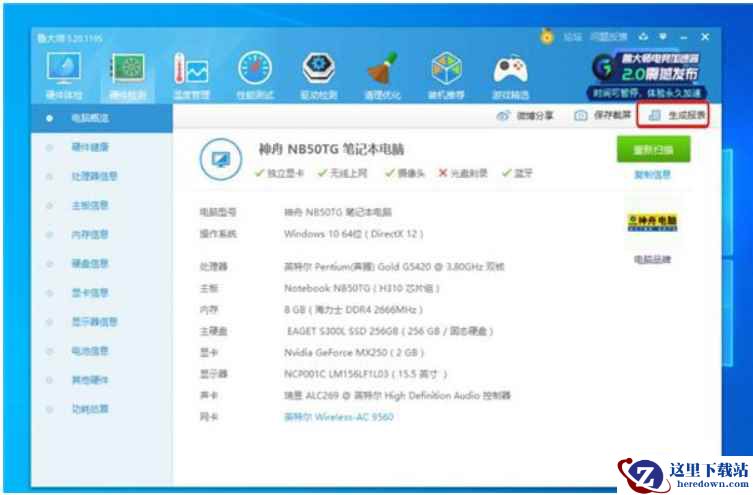This screenshot has height=495, width=753.
Task: Click the 论坛 link in title bar
Action: 572,37
